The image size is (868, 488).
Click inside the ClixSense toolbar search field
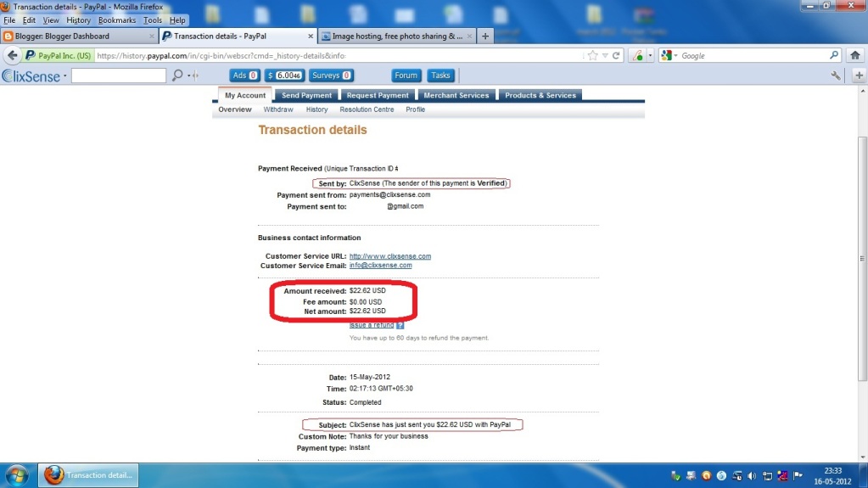(x=119, y=76)
